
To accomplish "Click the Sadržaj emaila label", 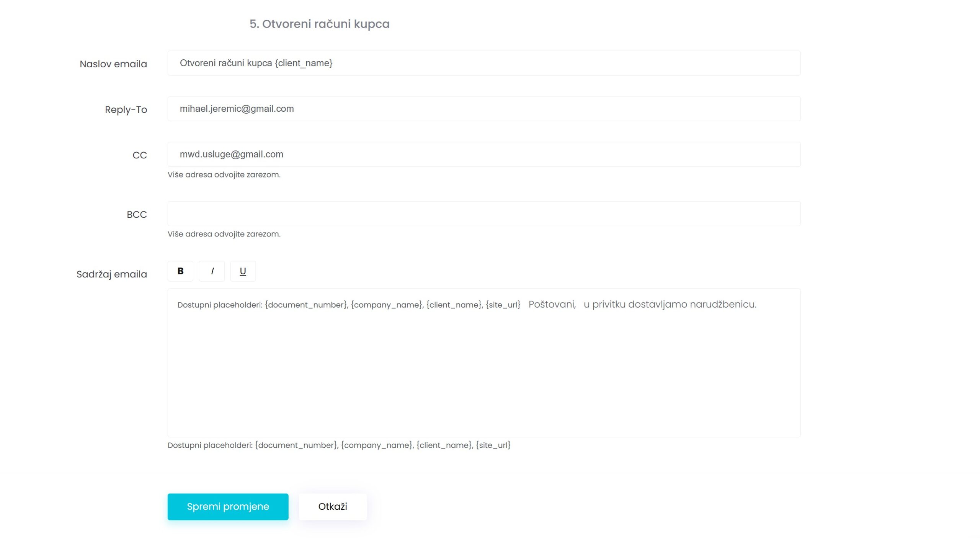I will (x=112, y=274).
